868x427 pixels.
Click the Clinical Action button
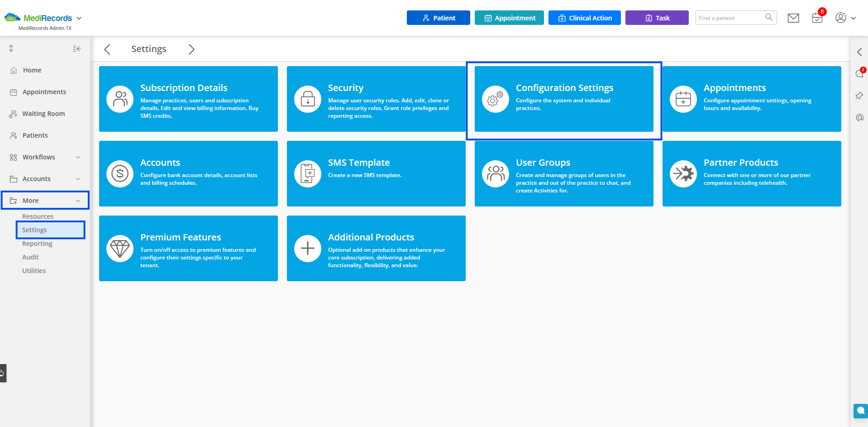584,18
